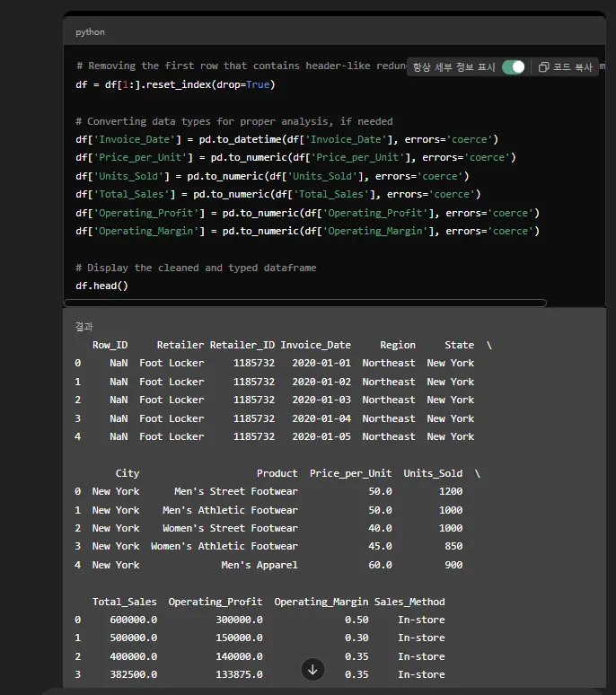Click the 'python' language label

click(x=90, y=32)
